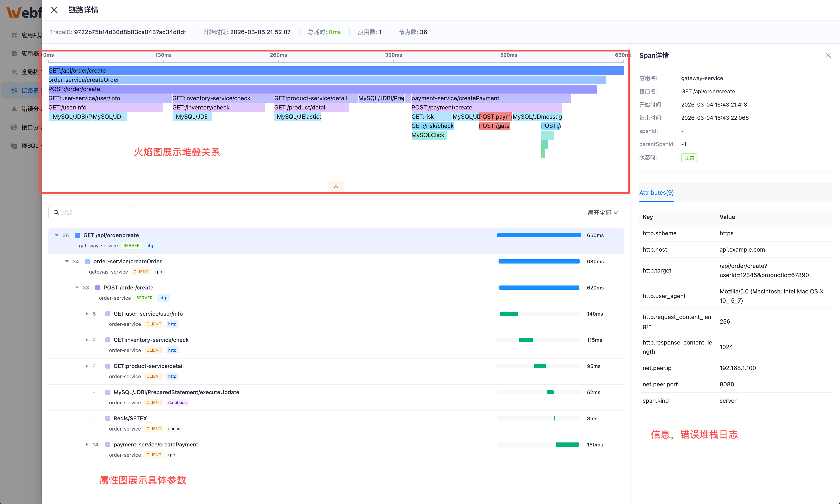Collapse the order-service/createOrder tree node
840x504 pixels.
pyautogui.click(x=67, y=261)
